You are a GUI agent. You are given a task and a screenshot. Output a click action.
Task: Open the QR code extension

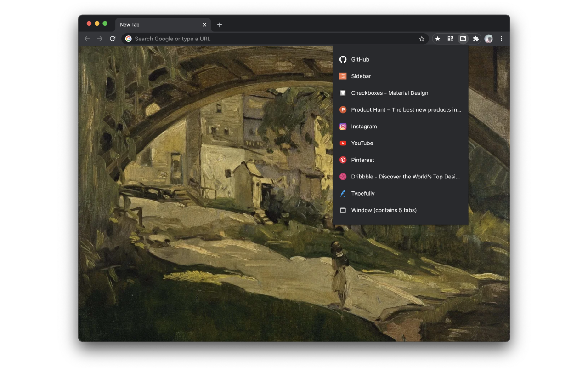pos(450,39)
